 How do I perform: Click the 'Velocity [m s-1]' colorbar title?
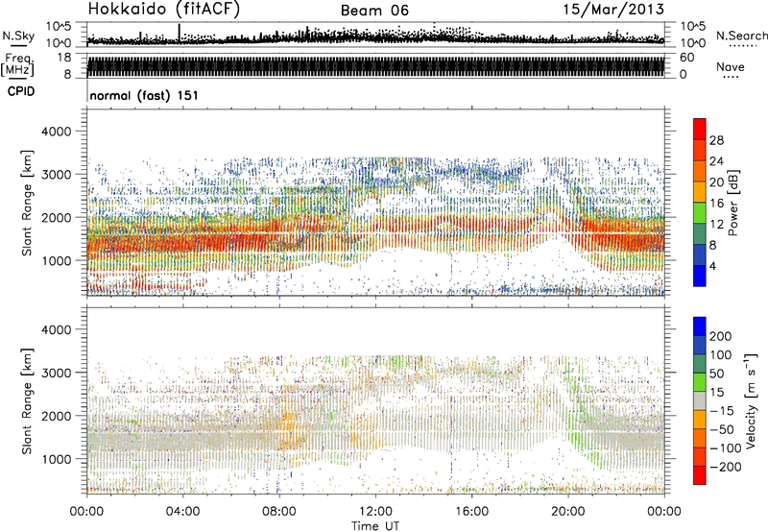[751, 400]
